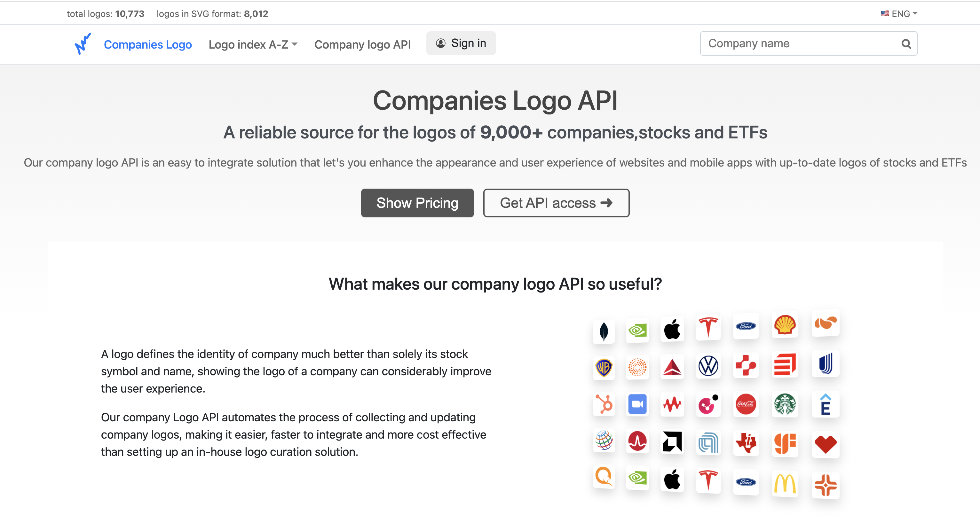Open the Company logo API page
Image resolution: width=980 pixels, height=523 pixels.
click(x=362, y=44)
